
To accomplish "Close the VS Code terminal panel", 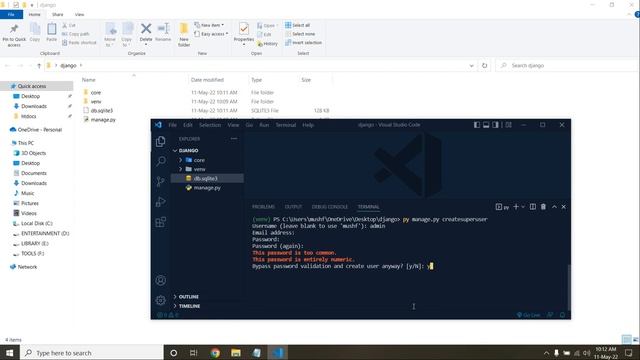I will pyautogui.click(x=564, y=207).
